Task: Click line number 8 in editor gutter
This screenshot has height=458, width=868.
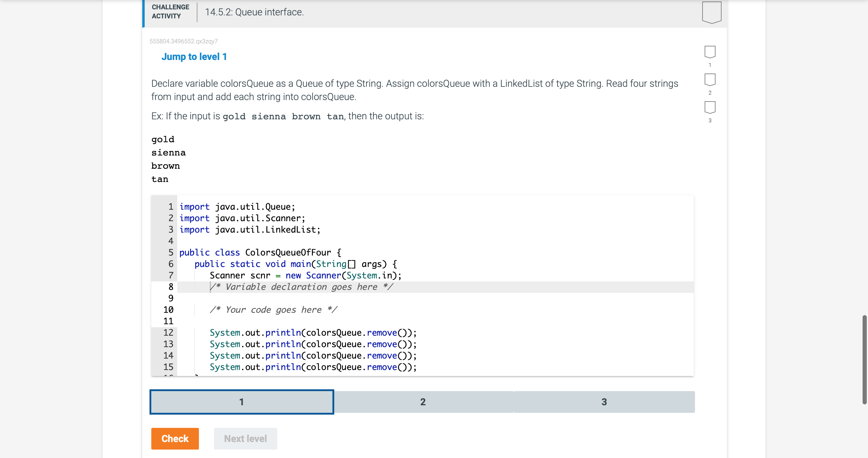Action: click(x=171, y=287)
